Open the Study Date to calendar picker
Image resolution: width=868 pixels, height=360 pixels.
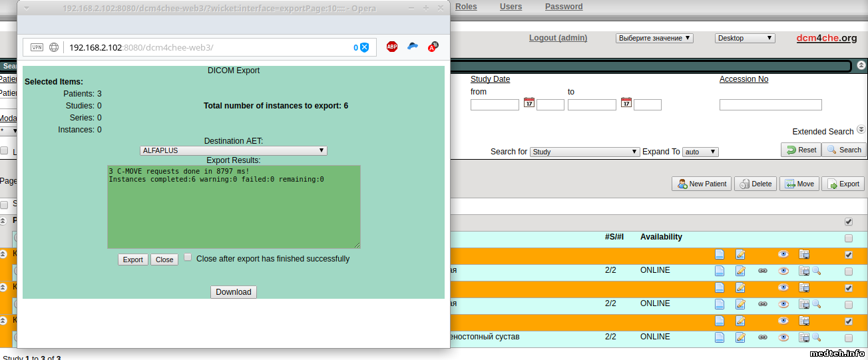click(626, 103)
